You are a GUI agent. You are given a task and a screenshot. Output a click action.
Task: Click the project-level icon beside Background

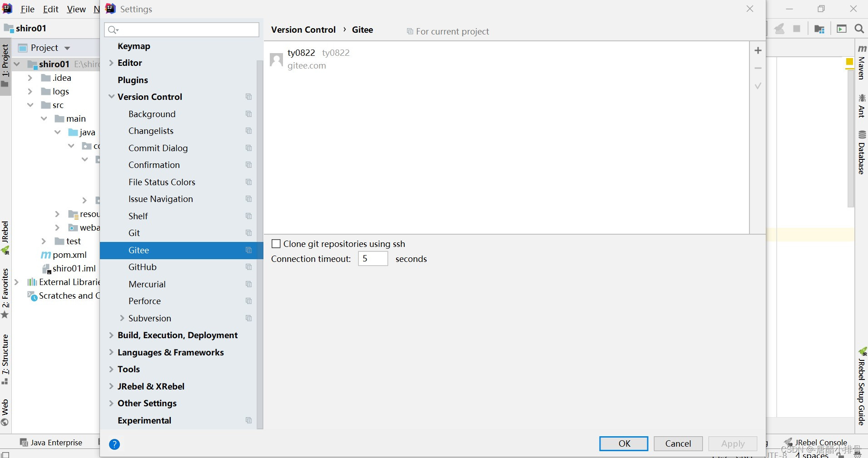(x=248, y=114)
